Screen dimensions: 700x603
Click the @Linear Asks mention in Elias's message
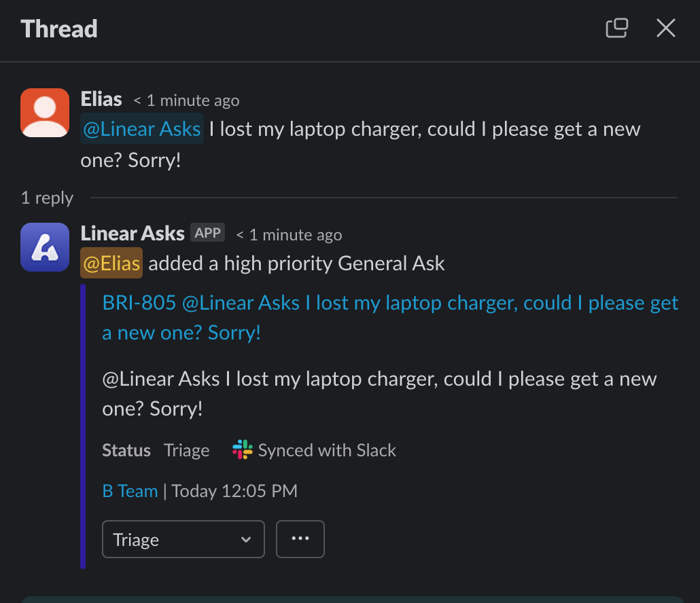click(141, 128)
